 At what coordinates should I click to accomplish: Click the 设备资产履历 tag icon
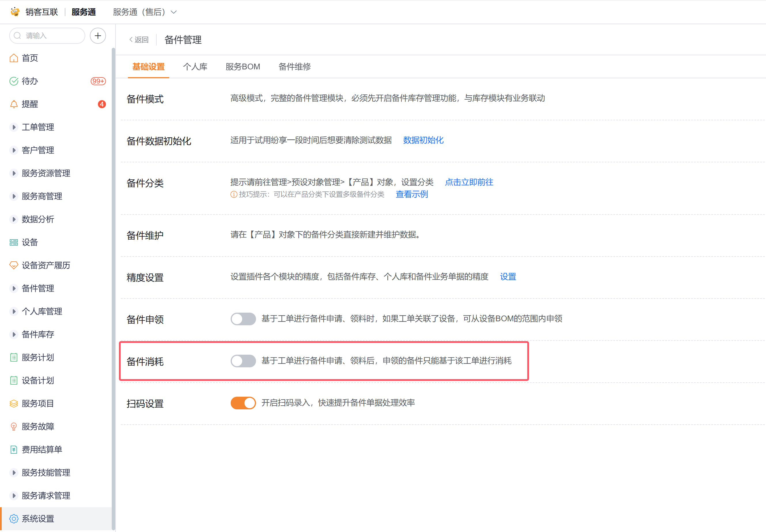[x=14, y=265]
